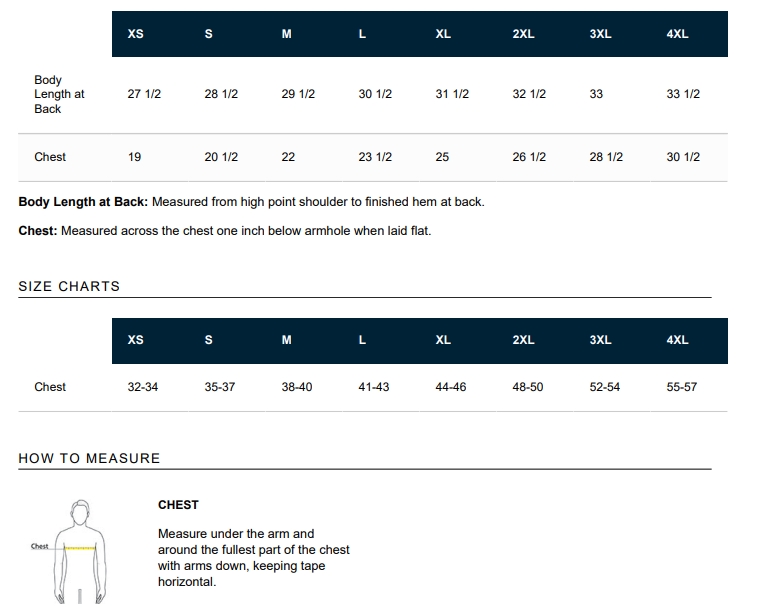Image resolution: width=765 pixels, height=616 pixels.
Task: Click the 32-34 chest range cell
Action: [143, 387]
